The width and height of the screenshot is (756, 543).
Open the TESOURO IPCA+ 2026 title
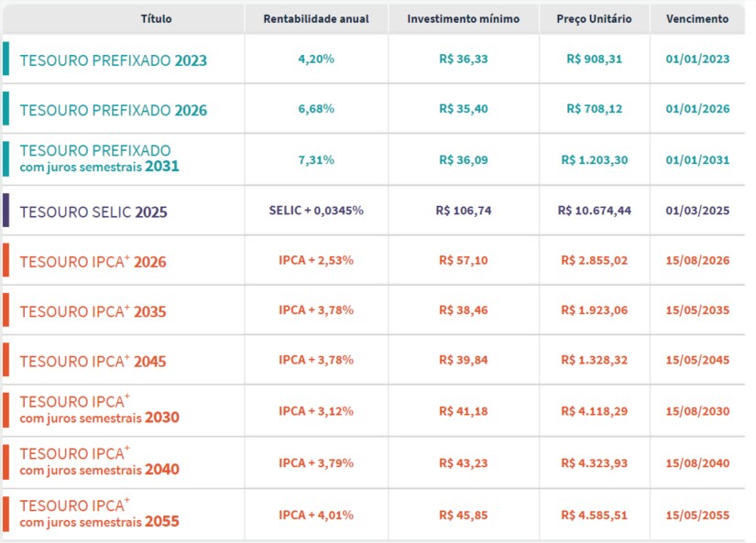pyautogui.click(x=93, y=262)
